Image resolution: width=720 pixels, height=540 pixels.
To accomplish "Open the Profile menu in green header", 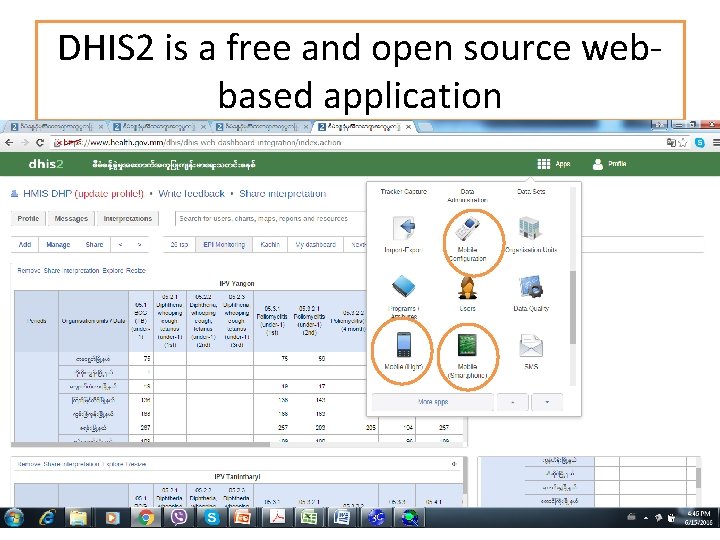I will (609, 164).
